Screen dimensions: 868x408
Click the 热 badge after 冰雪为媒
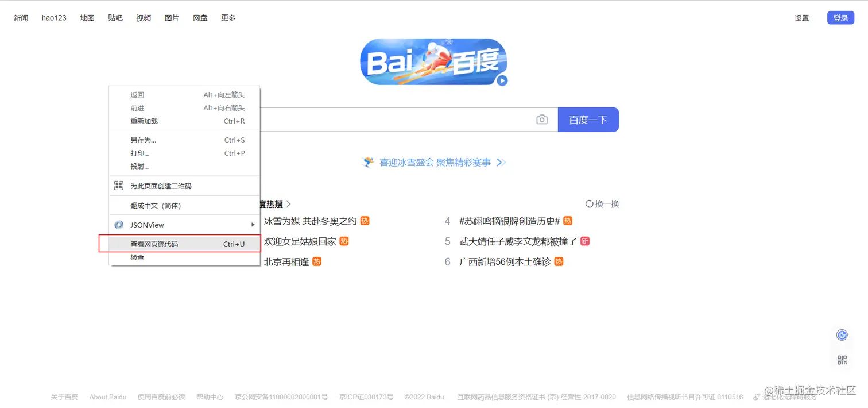[x=365, y=221]
